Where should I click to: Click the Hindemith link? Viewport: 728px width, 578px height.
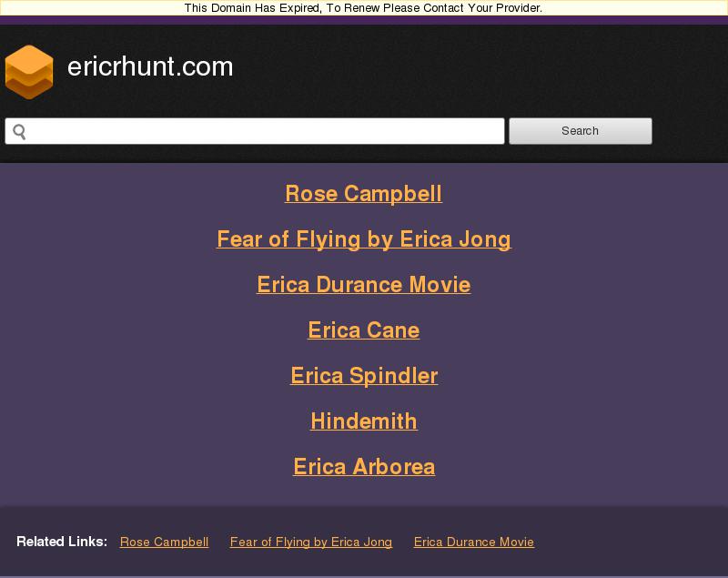pyautogui.click(x=364, y=421)
